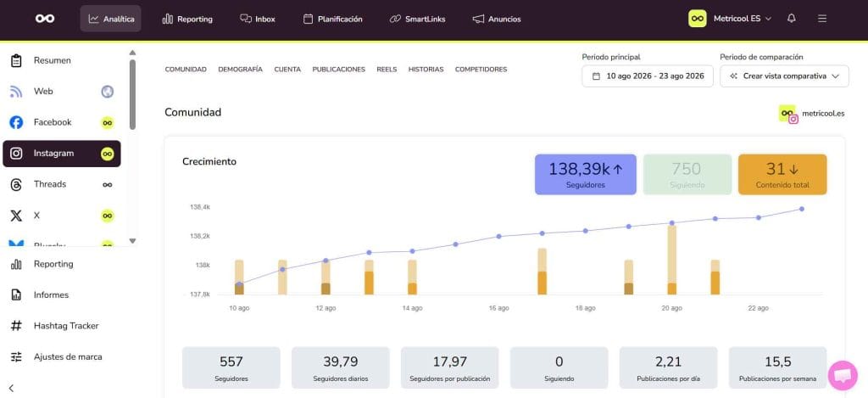Viewport: 868px width, 398px height.
Task: Click the sidebar scroll down arrow
Action: tap(132, 240)
